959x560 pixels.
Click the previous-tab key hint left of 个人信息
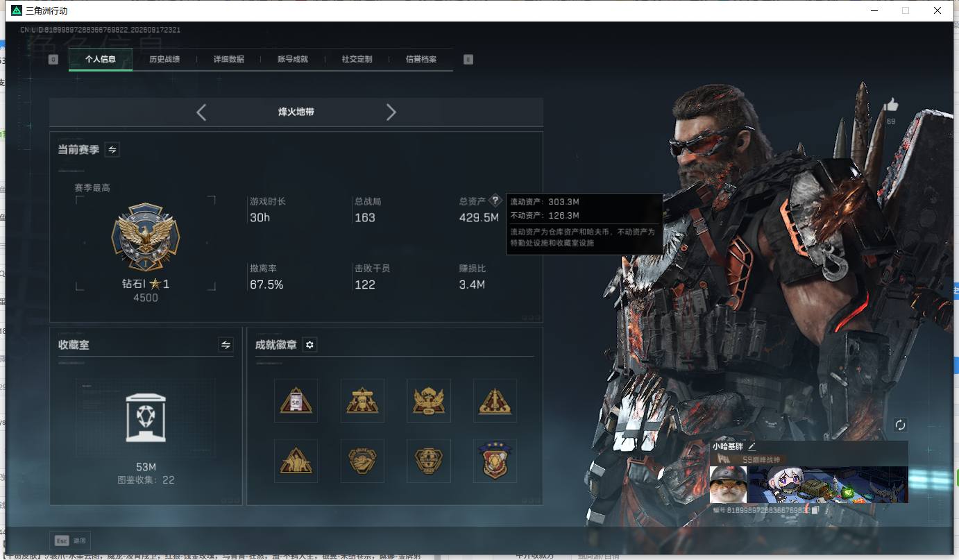point(53,60)
